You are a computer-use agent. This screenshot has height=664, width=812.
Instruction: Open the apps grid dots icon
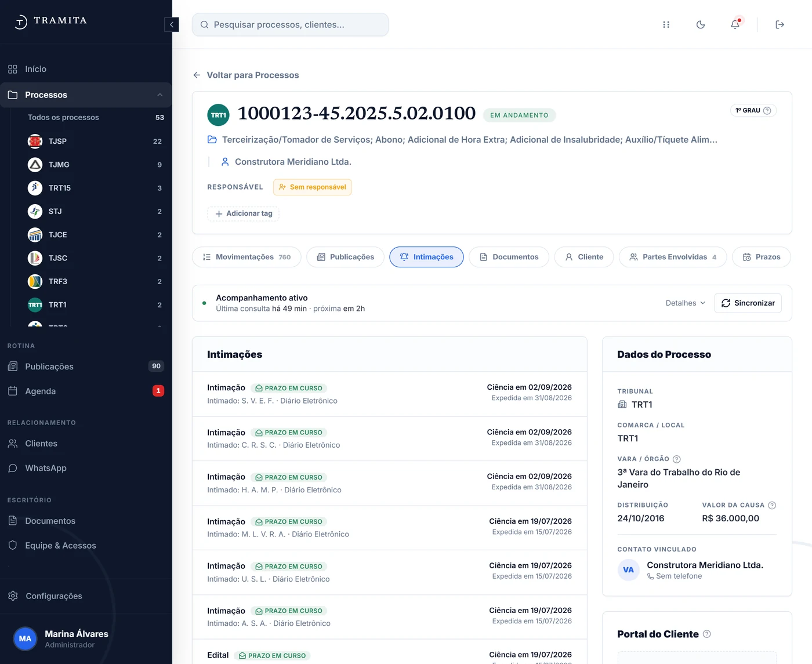(666, 24)
